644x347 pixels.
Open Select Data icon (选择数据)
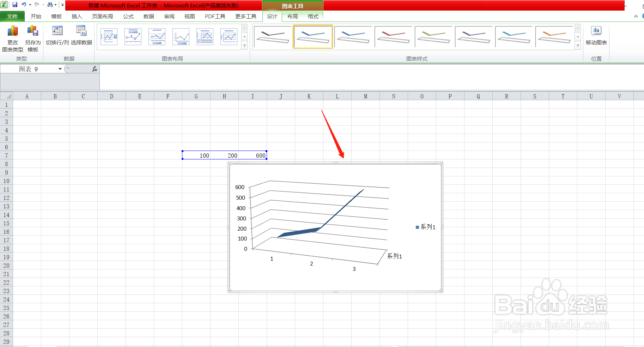click(x=81, y=35)
